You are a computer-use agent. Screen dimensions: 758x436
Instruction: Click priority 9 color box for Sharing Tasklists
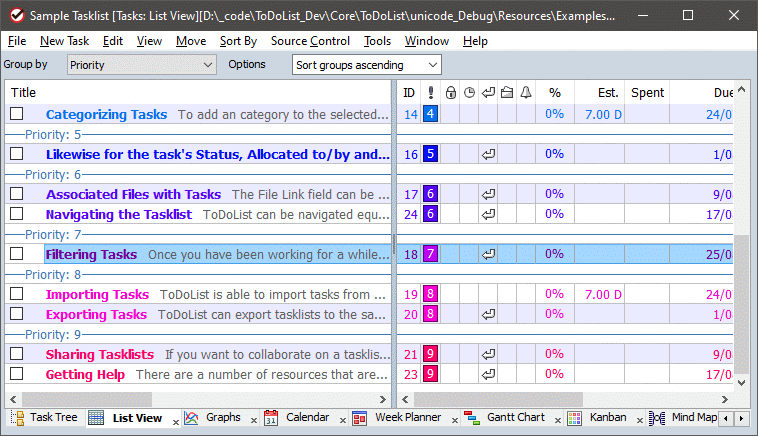(x=430, y=354)
